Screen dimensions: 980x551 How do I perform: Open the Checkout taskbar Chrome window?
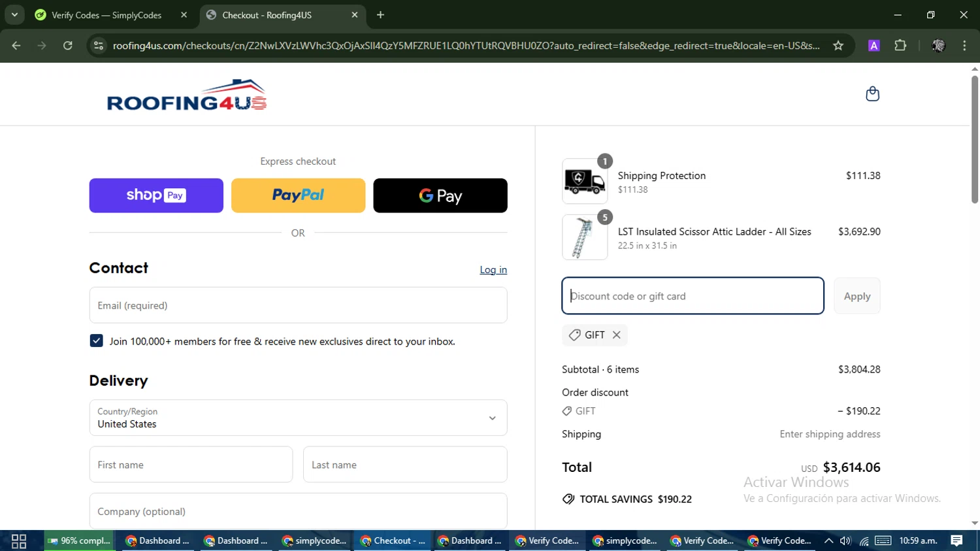pos(392,541)
